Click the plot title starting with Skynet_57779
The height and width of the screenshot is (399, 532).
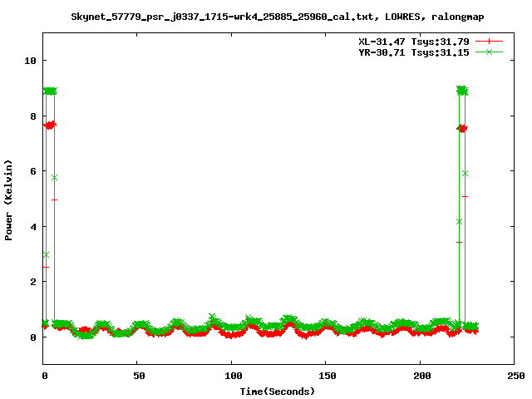click(x=277, y=17)
